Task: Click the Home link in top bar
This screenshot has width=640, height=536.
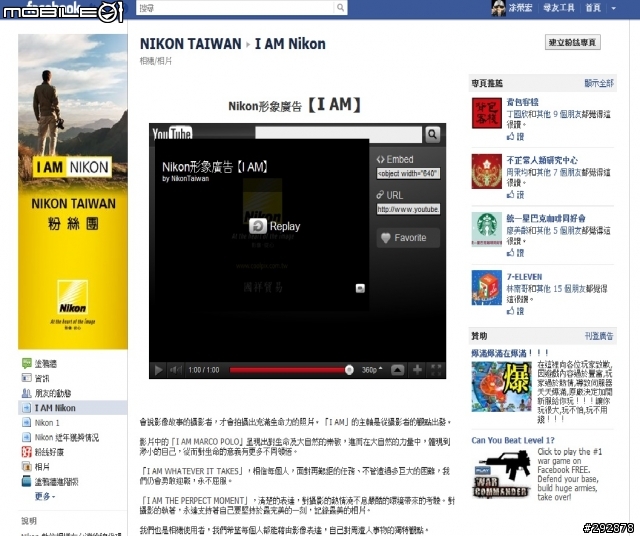Action: [593, 8]
